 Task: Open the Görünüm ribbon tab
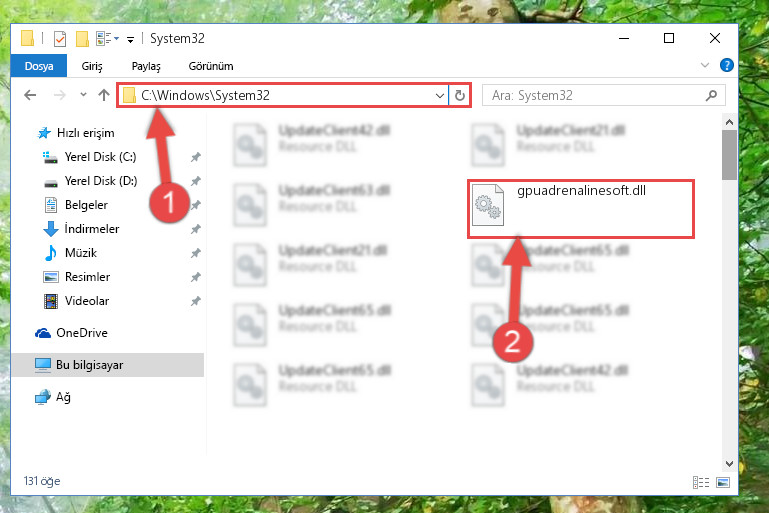point(211,66)
